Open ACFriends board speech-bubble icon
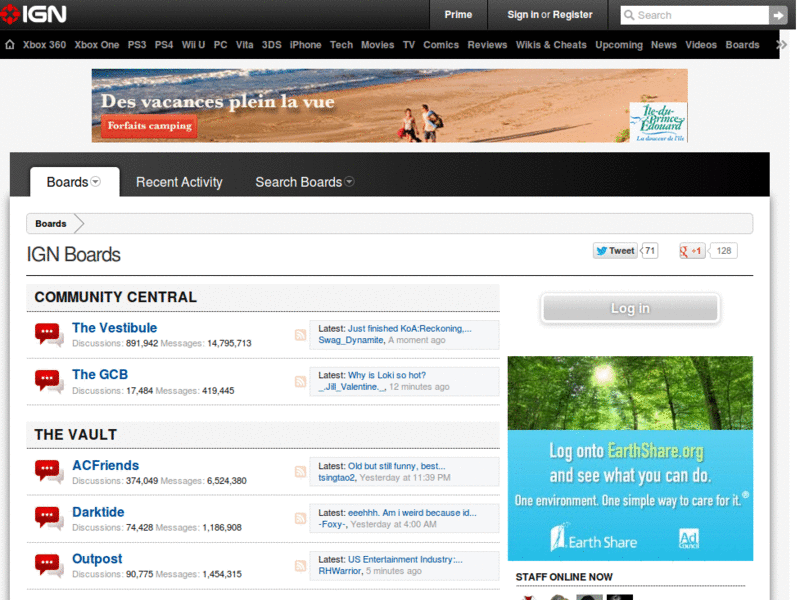 [x=48, y=472]
